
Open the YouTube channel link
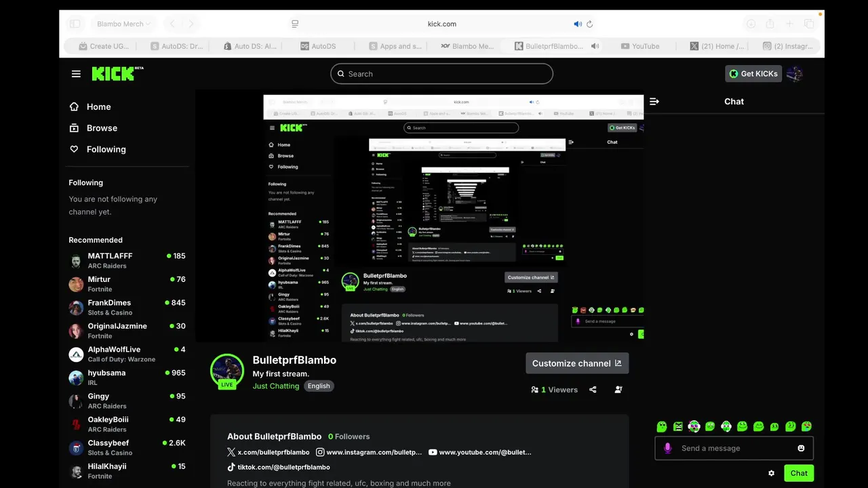pos(480,452)
